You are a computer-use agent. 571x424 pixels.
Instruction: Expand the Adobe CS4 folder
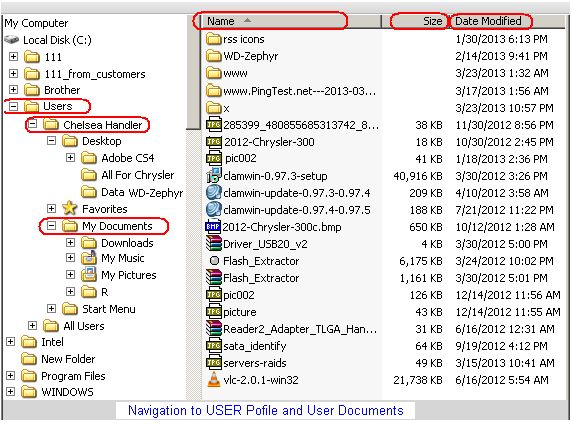point(70,158)
